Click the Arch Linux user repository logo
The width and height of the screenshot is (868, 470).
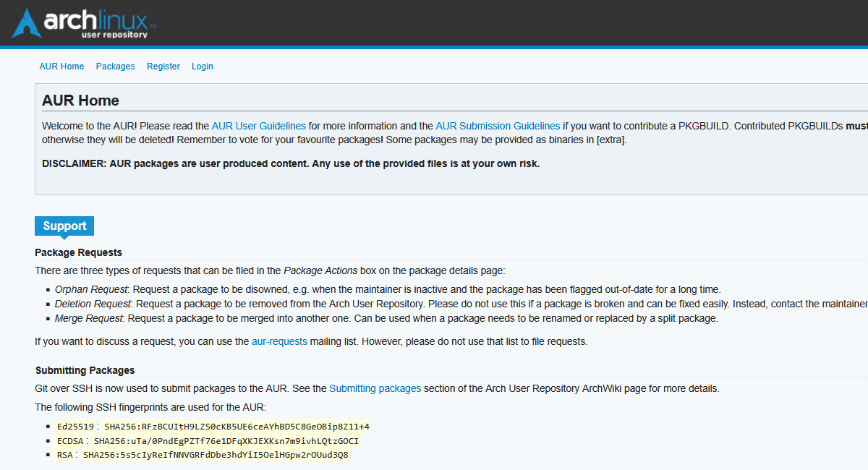click(84, 23)
